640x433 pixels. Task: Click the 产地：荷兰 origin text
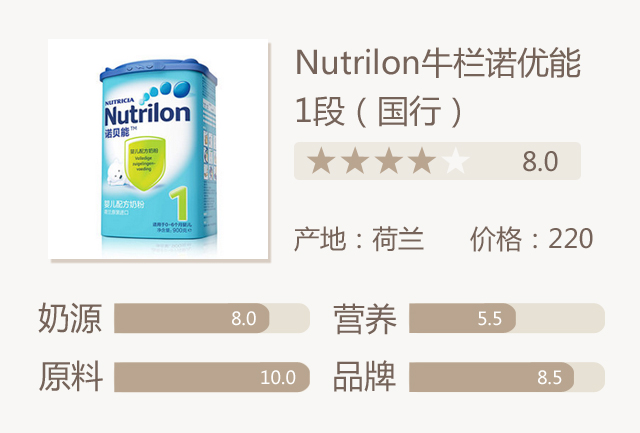(359, 239)
